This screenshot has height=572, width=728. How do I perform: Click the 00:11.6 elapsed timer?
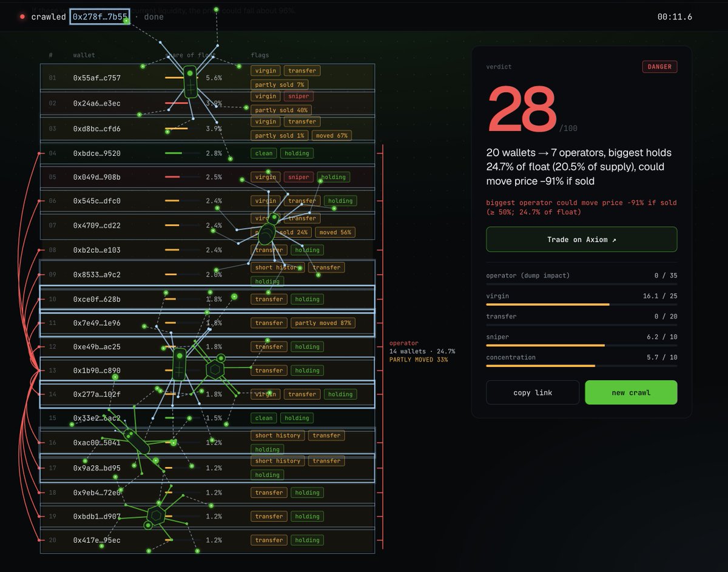coord(675,17)
